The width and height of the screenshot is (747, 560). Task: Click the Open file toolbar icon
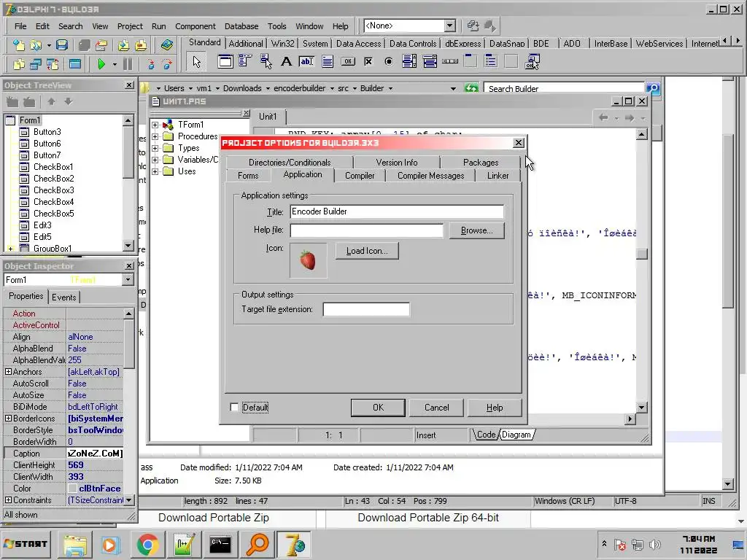coord(36,45)
